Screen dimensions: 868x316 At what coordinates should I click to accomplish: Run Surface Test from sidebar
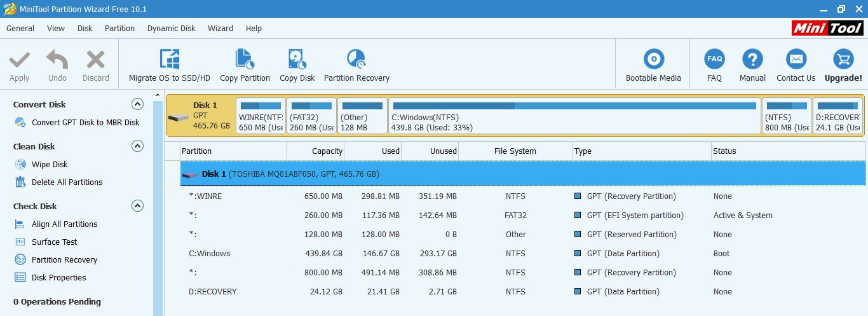[x=55, y=242]
